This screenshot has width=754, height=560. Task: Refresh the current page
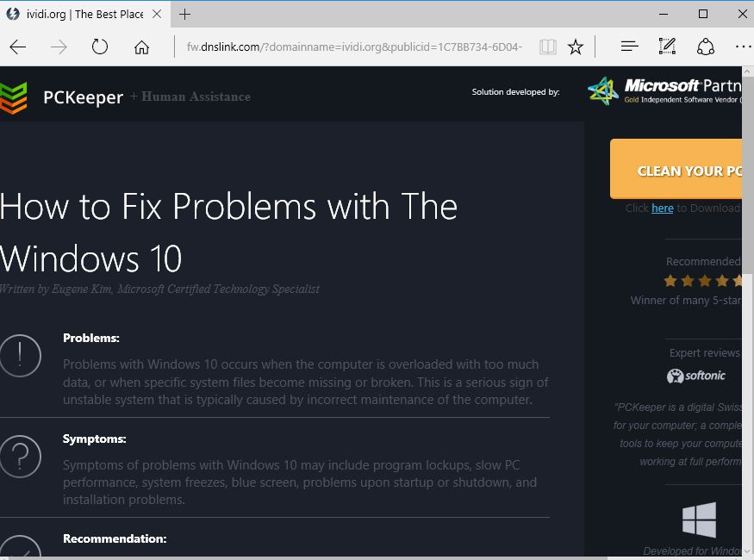pos(100,47)
